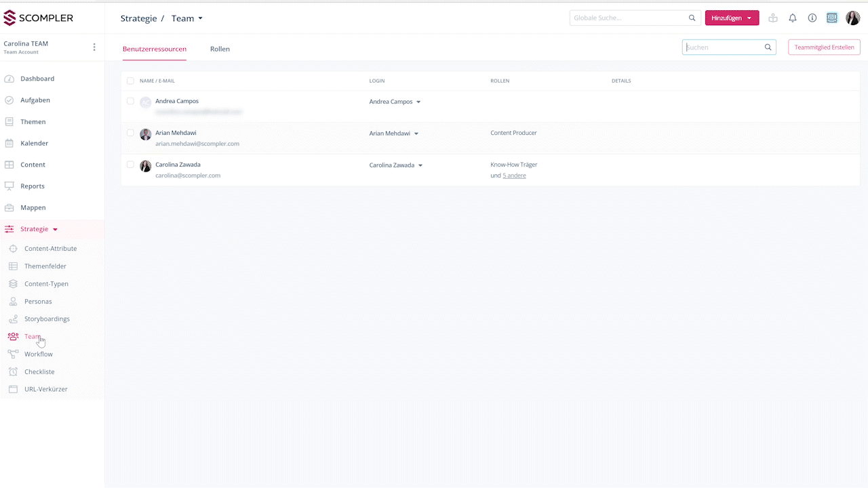This screenshot has width=868, height=488.
Task: Open the '5 andere' roles link
Action: pyautogui.click(x=514, y=176)
